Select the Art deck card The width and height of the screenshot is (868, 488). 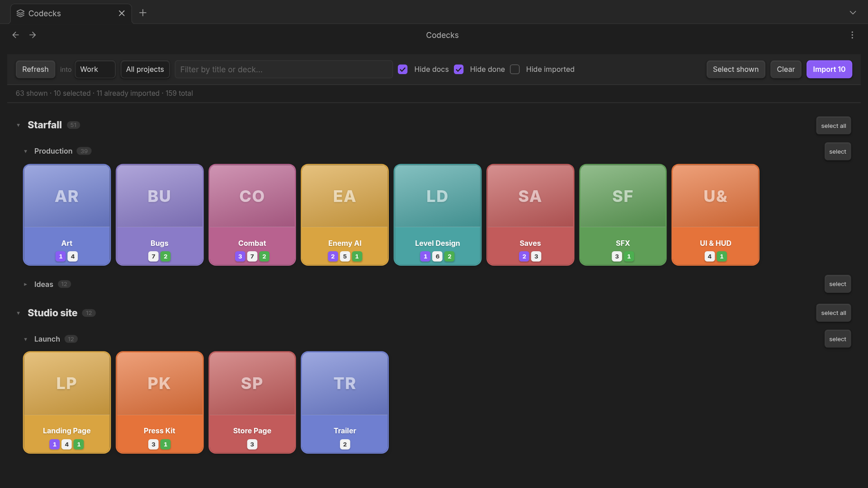click(67, 215)
